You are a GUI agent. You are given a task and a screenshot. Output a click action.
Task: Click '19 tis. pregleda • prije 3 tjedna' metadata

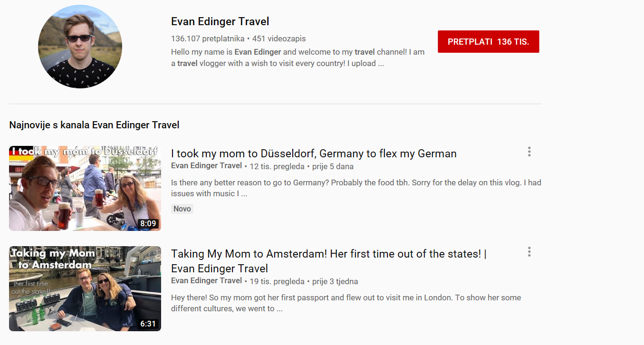[304, 281]
